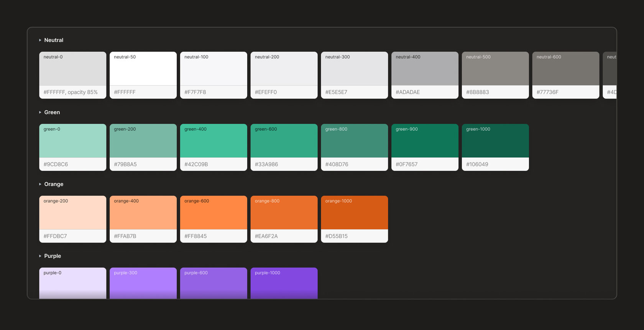The image size is (644, 330).
Task: Click the #77736F hex value
Action: (547, 92)
